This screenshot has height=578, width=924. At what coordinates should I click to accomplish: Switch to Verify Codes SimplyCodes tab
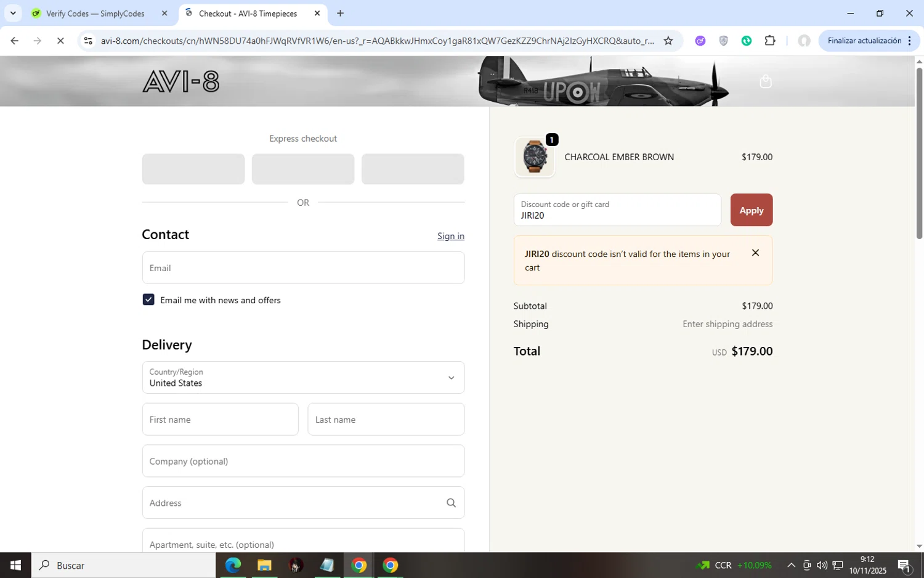click(95, 14)
